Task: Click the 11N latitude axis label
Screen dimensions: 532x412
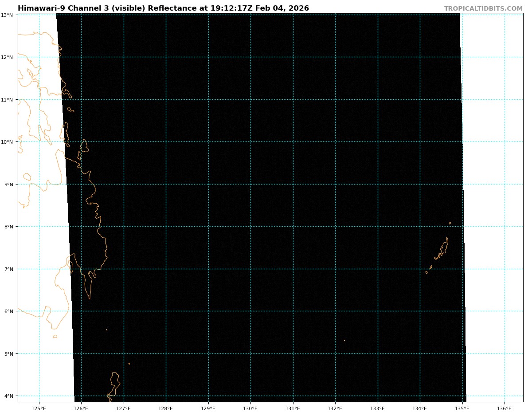Action: [7, 99]
